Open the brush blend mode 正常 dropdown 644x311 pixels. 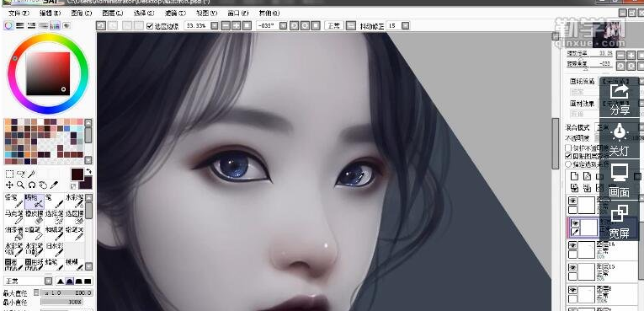click(x=49, y=281)
